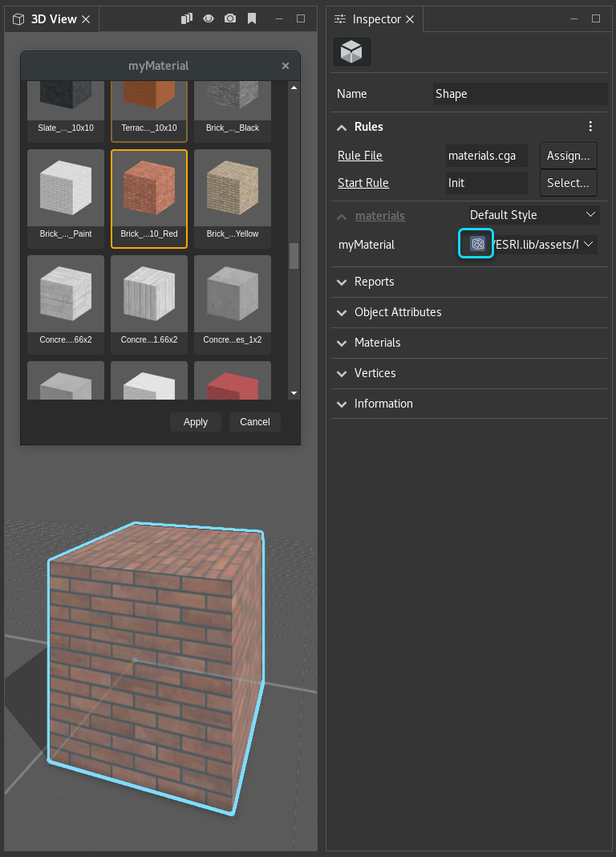Screen dimensions: 616x857
Task: Close the myMaterial dialog with the X
Action: tap(286, 66)
